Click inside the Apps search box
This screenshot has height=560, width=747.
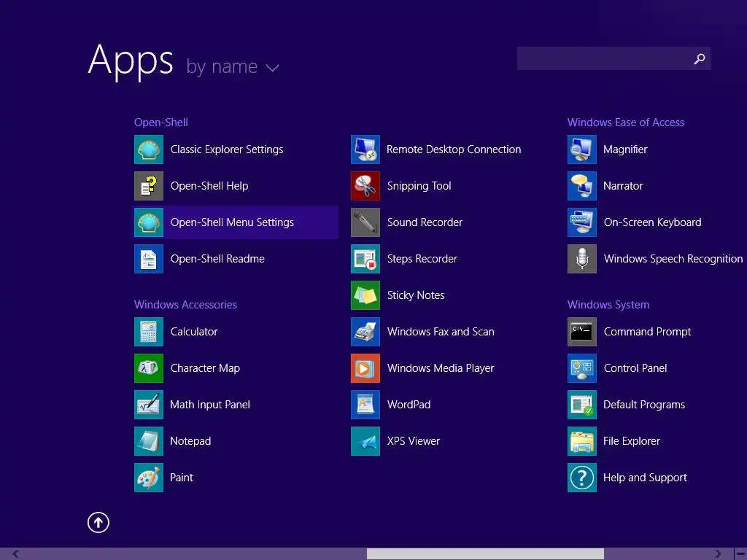(x=614, y=58)
